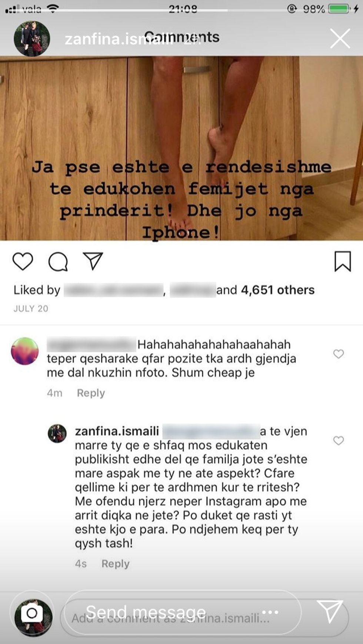
Task: Open the zanfina.ismaili story profile picture
Action: click(32, 38)
